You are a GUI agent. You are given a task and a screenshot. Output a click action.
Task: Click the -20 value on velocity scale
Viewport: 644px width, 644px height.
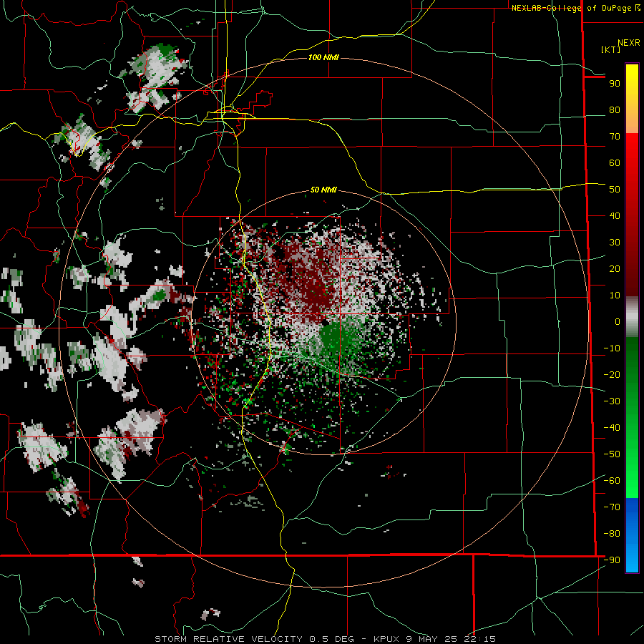612,375
